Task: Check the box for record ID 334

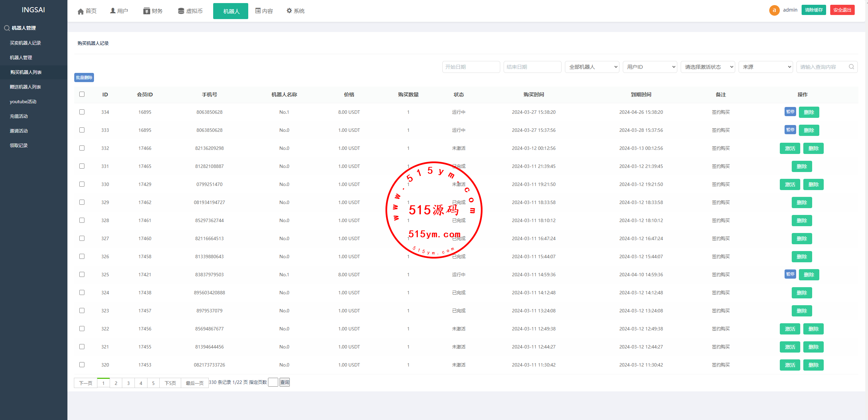Action: 82,112
